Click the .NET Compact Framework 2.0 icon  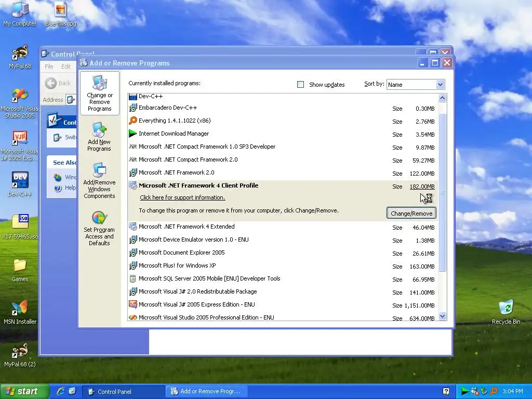coord(133,159)
